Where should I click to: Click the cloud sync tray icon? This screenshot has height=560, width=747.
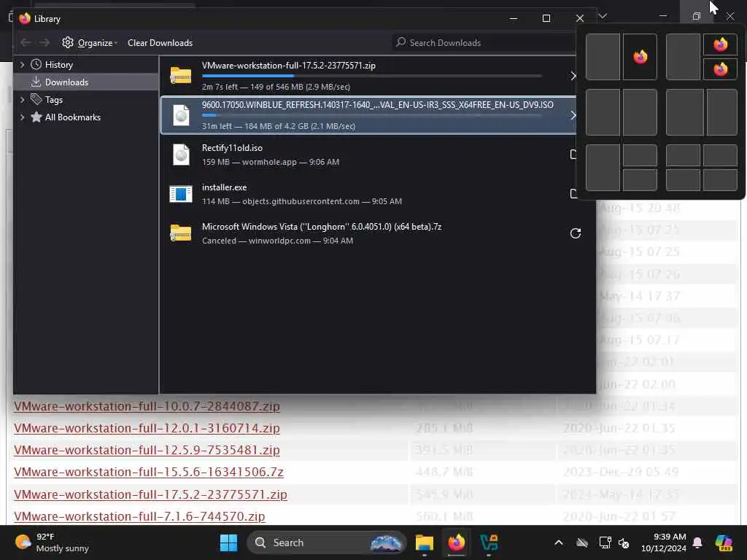point(581,542)
